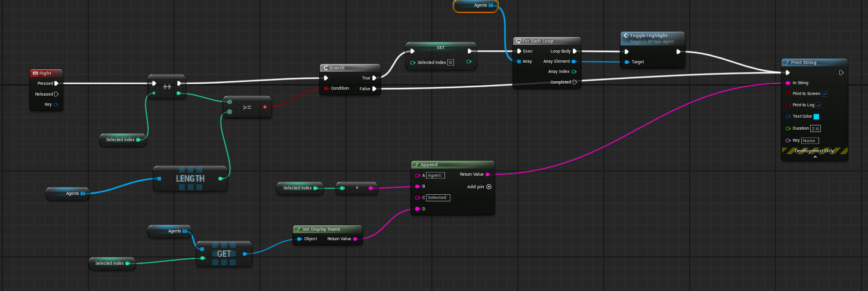The image size is (868, 291).
Task: Collapse the Print String advanced options arrow
Action: click(814, 157)
